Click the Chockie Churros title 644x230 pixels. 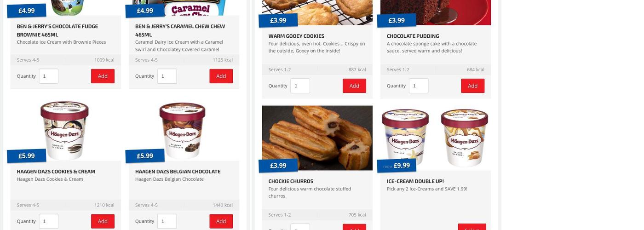291,181
